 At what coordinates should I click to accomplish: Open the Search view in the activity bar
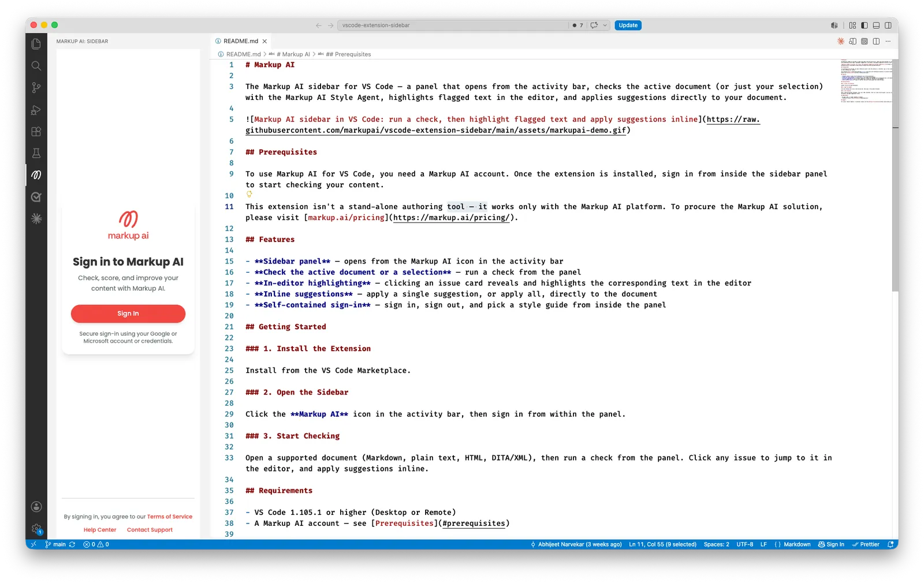pos(36,66)
